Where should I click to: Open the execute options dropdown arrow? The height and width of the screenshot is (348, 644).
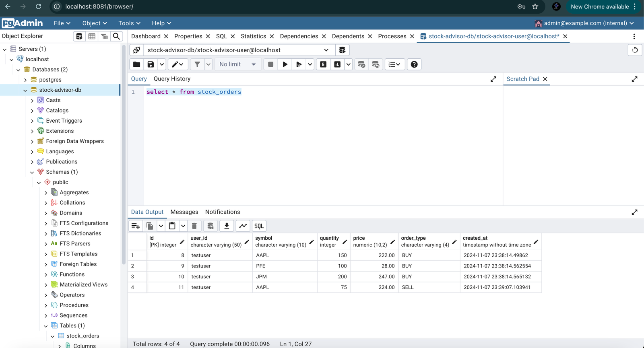310,64
